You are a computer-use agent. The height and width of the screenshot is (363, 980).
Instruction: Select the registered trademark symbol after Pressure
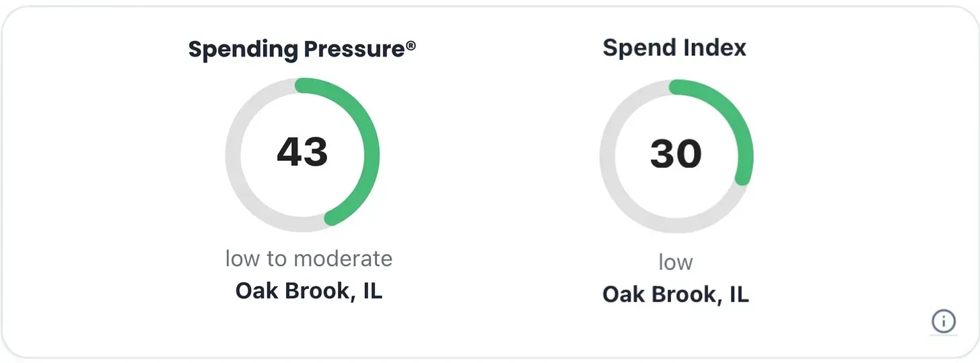(411, 47)
